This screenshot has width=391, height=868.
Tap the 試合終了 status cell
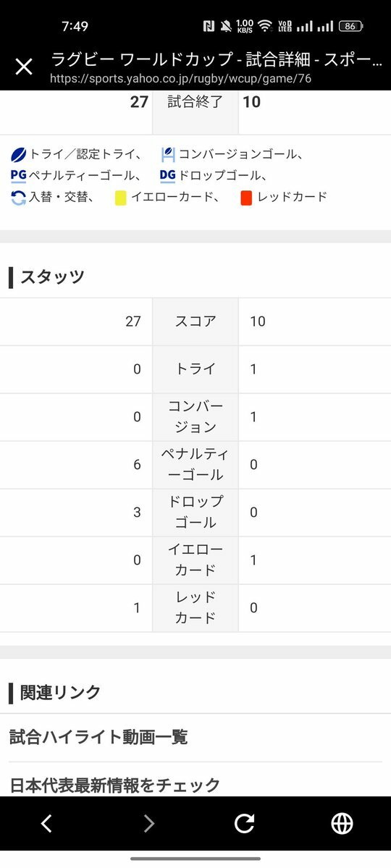point(195,102)
